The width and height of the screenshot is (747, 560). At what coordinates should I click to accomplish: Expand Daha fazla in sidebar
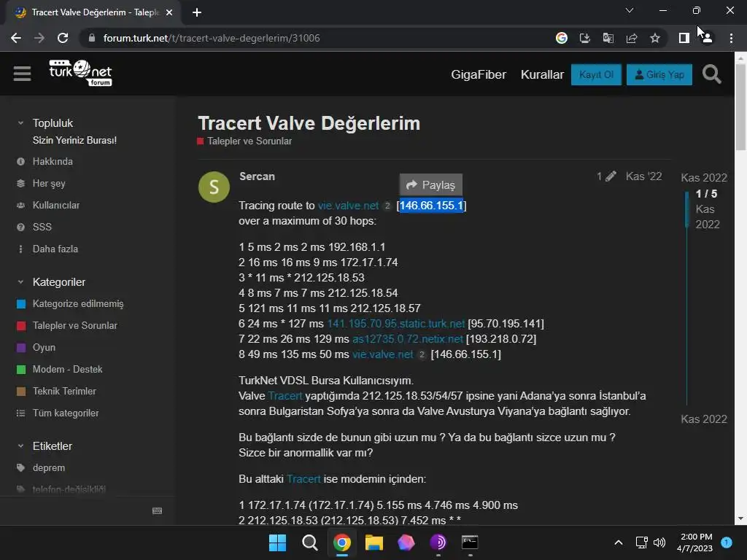[x=55, y=249]
